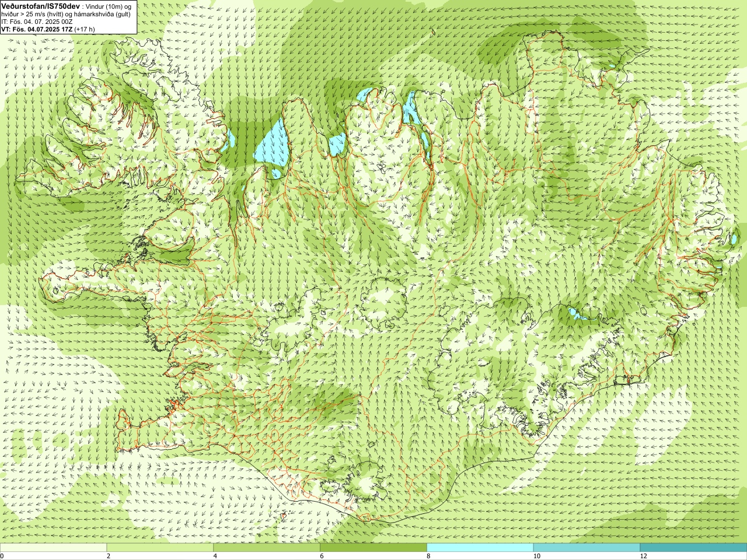Select the above-12 teal legend swatch
This screenshot has height=560, width=747.
tap(693, 547)
